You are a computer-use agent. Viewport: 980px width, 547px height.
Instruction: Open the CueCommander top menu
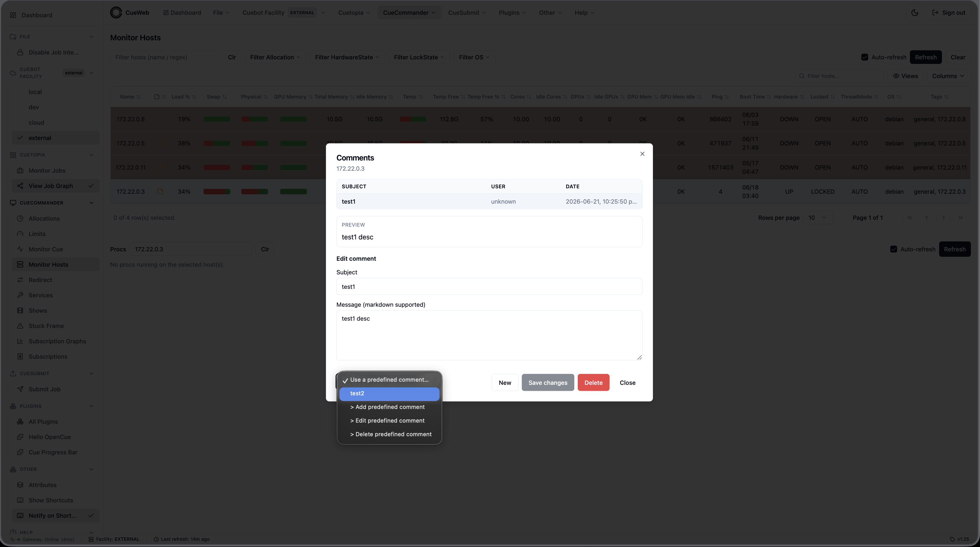pyautogui.click(x=409, y=12)
